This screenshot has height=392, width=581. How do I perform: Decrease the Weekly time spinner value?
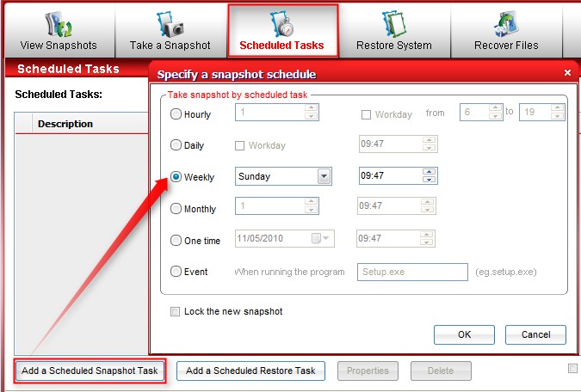click(430, 180)
